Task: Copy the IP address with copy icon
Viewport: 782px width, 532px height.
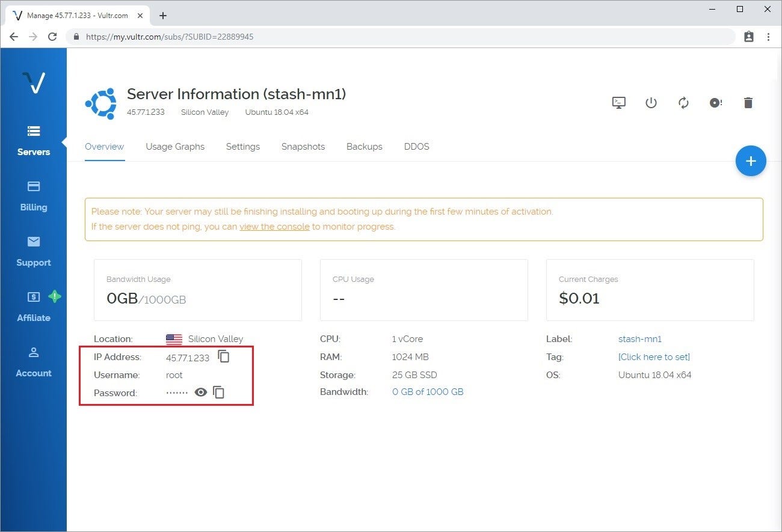Action: tap(224, 356)
